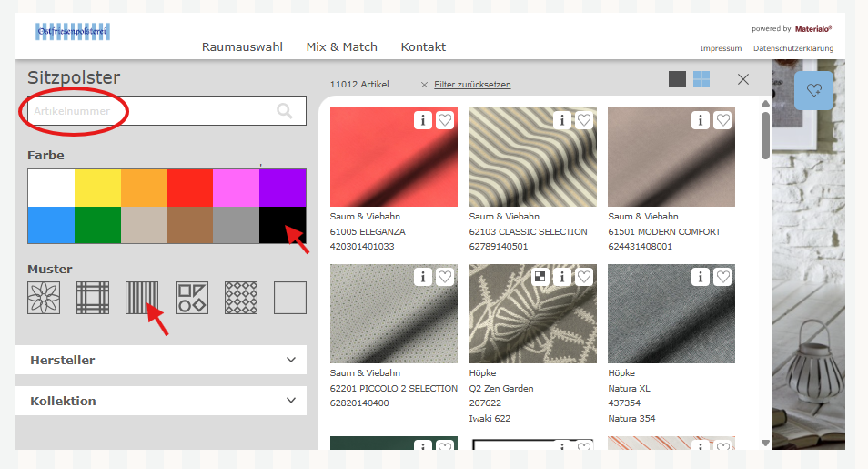Viewport: 868px width, 469px height.
Task: Click the results list scrollbar thumb
Action: [765, 136]
